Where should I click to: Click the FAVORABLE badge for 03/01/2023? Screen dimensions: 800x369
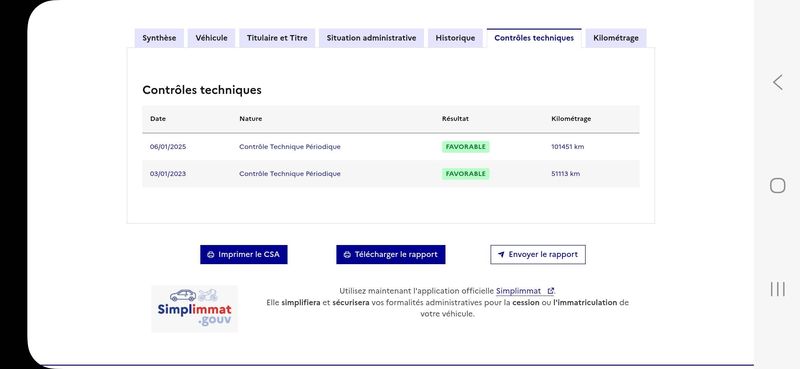(x=465, y=174)
